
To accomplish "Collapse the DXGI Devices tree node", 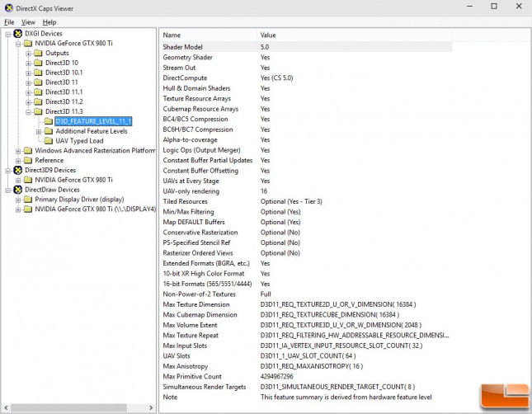I will 7,34.
